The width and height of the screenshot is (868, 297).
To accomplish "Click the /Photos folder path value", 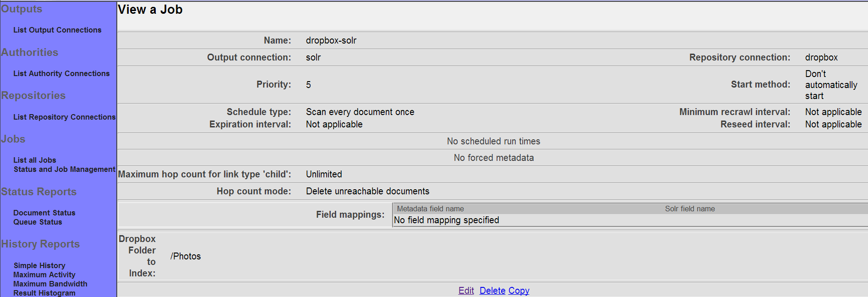I will click(x=186, y=256).
